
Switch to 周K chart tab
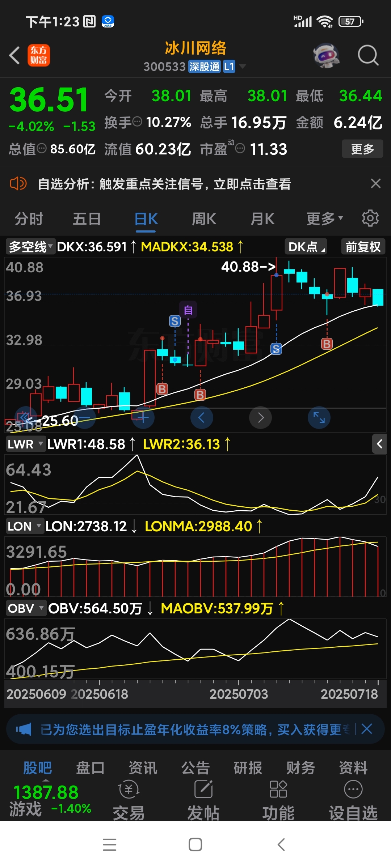click(204, 219)
